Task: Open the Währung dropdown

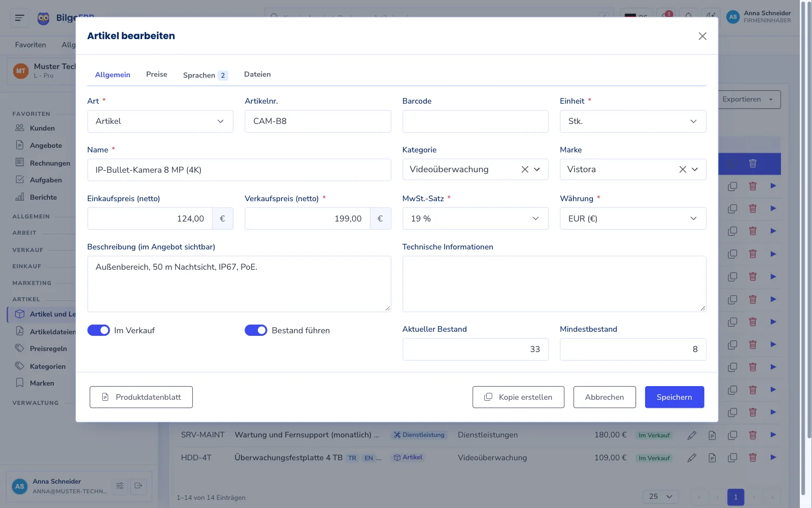Action: click(x=633, y=218)
